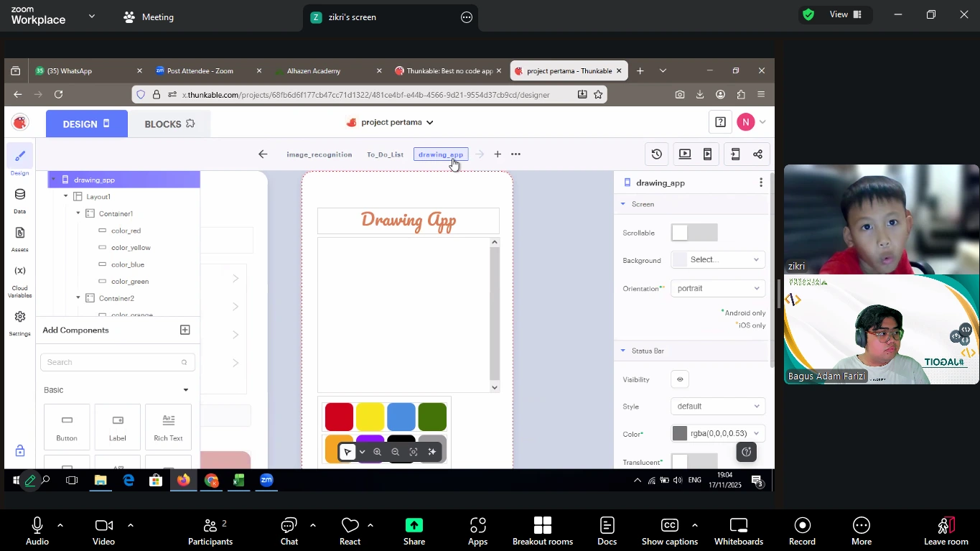Toggle status bar Visibility eye
The width and height of the screenshot is (980, 551).
pos(680,379)
